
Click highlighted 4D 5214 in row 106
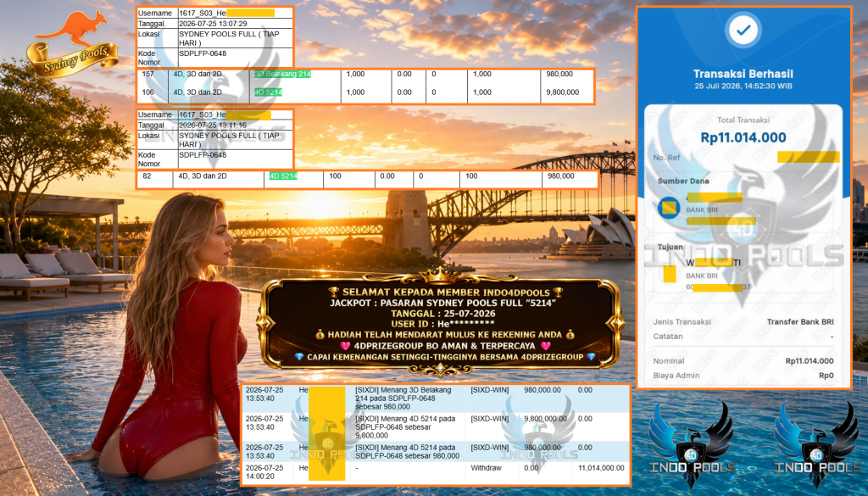point(268,92)
